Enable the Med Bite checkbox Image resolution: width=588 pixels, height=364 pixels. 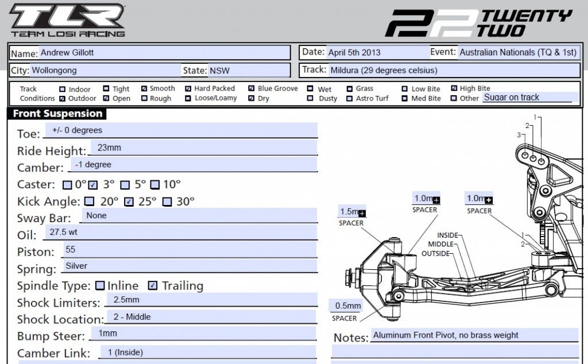[405, 99]
